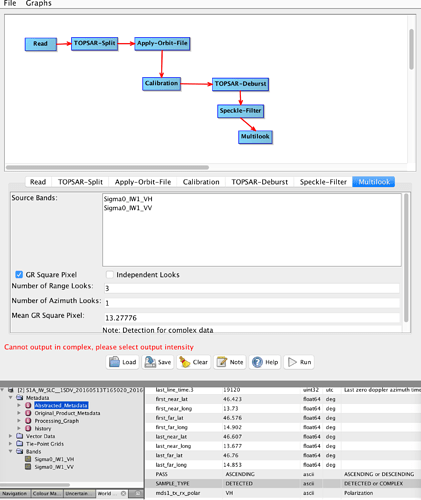Run the graph with Run button
Screen dimensions: 421x500
click(299, 362)
